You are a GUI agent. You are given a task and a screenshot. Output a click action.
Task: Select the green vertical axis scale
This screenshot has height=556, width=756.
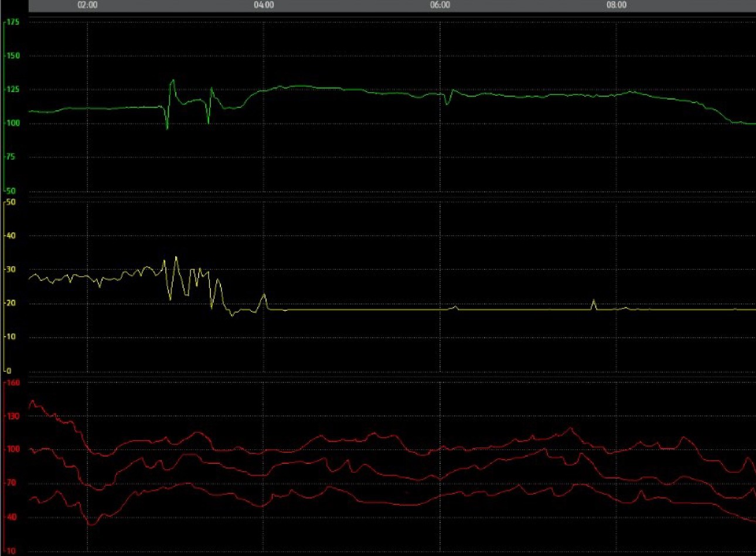5,106
